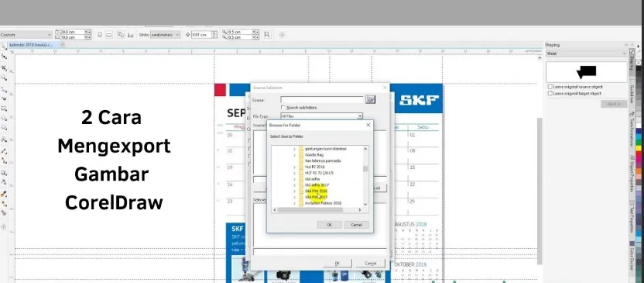The width and height of the screenshot is (644, 283).
Task: Select the Freehand curve tool
Action: [x=5, y=90]
